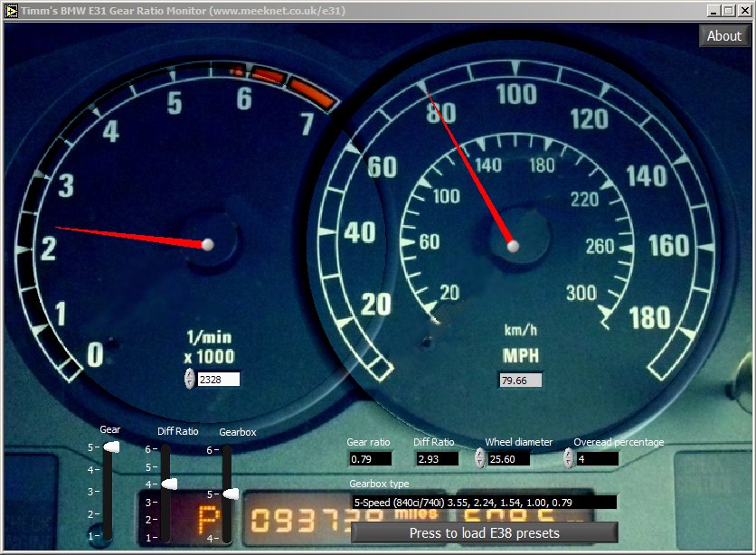Screen dimensions: 756x555
Task: Click the tachometer needle hub
Action: pos(208,245)
